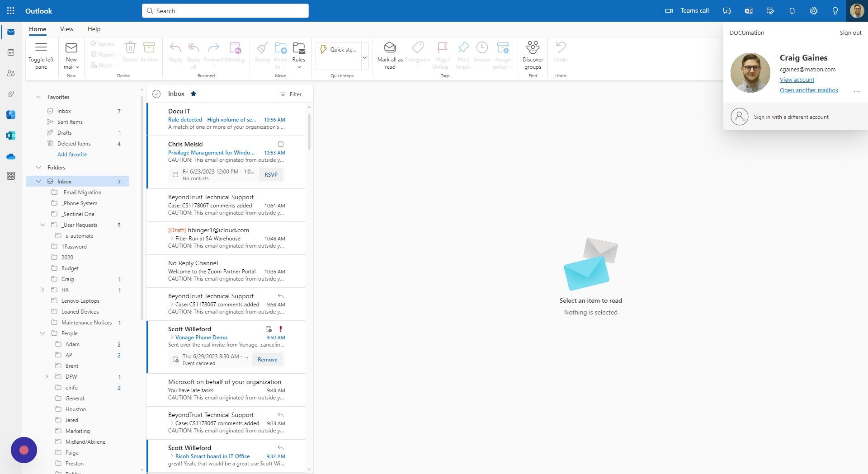Screen dimensions: 868x474
Task: Place the cursor in the Search field
Action: pos(225,10)
